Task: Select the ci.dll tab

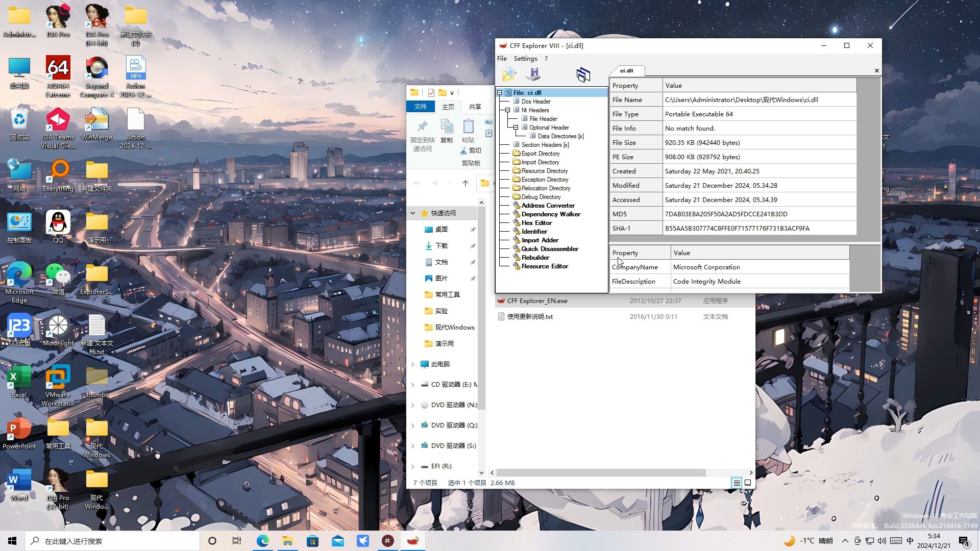Action: 626,70
